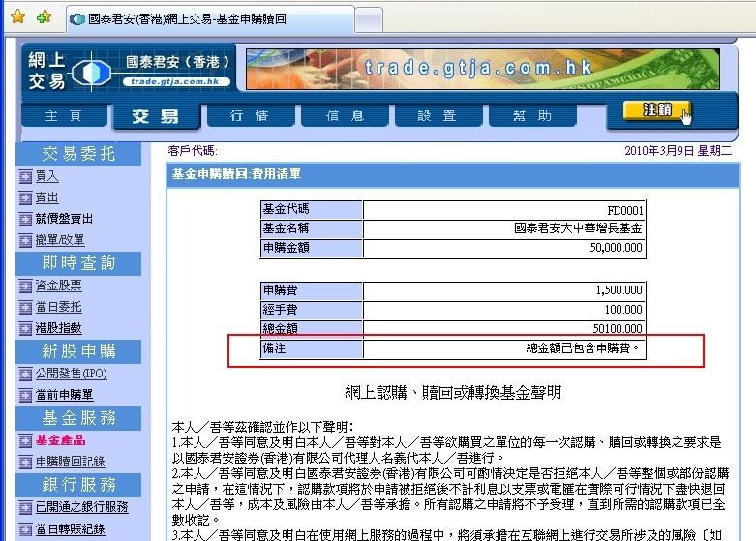Click the arrow icon beside 當日委托
Screen dimensions: 756x541
click(25, 308)
